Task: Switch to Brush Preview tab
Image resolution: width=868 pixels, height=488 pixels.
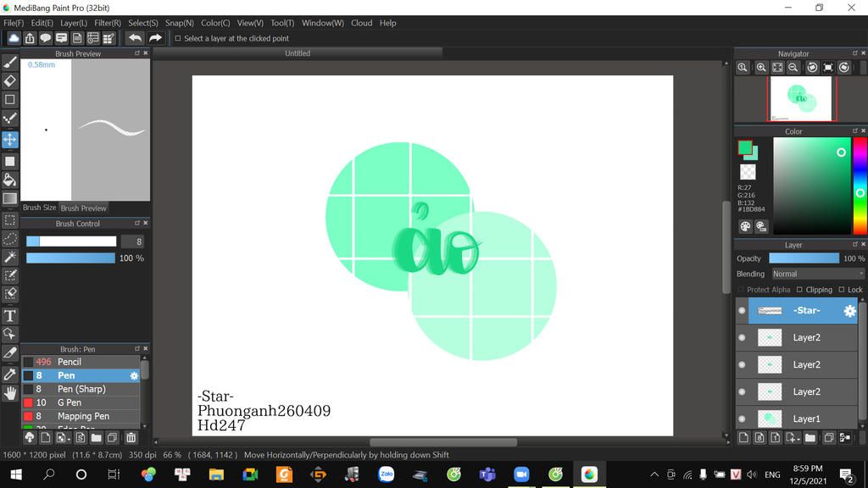Action: coord(83,208)
